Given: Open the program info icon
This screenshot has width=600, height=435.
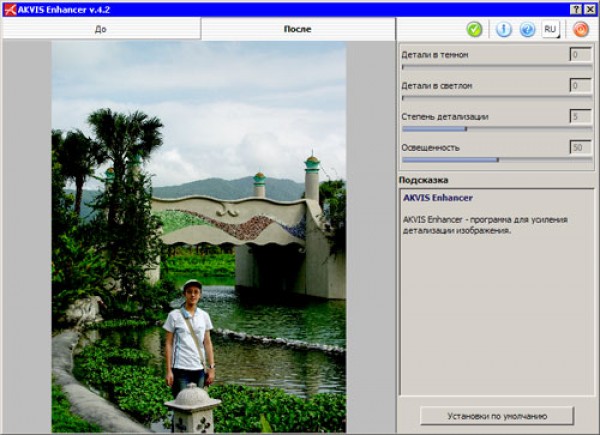Looking at the screenshot, I should click(504, 29).
